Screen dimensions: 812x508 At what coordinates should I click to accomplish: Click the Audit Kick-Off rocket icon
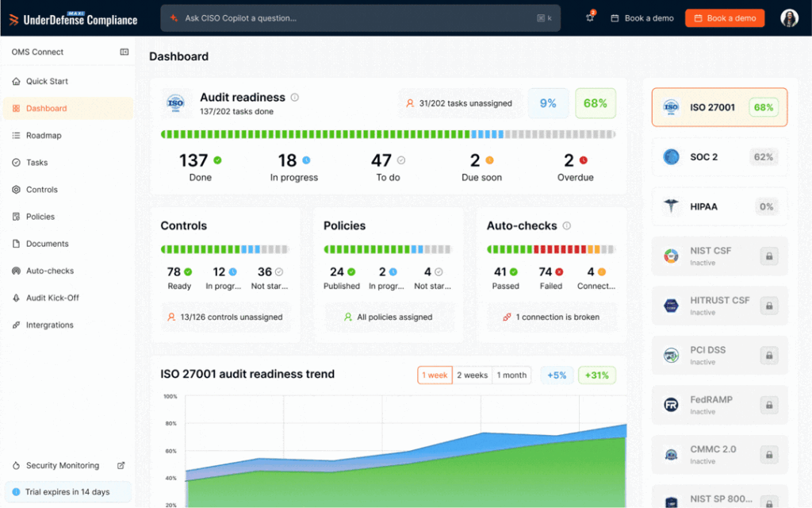pyautogui.click(x=16, y=298)
